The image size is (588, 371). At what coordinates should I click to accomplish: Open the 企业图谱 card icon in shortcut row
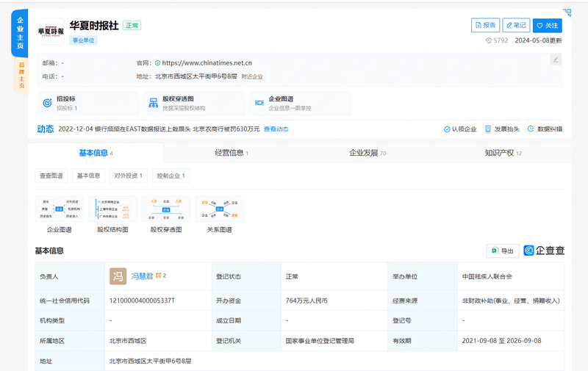[x=259, y=103]
